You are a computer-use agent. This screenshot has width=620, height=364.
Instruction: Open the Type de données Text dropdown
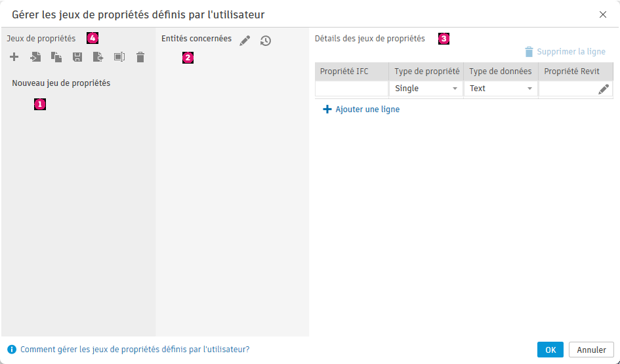(501, 89)
